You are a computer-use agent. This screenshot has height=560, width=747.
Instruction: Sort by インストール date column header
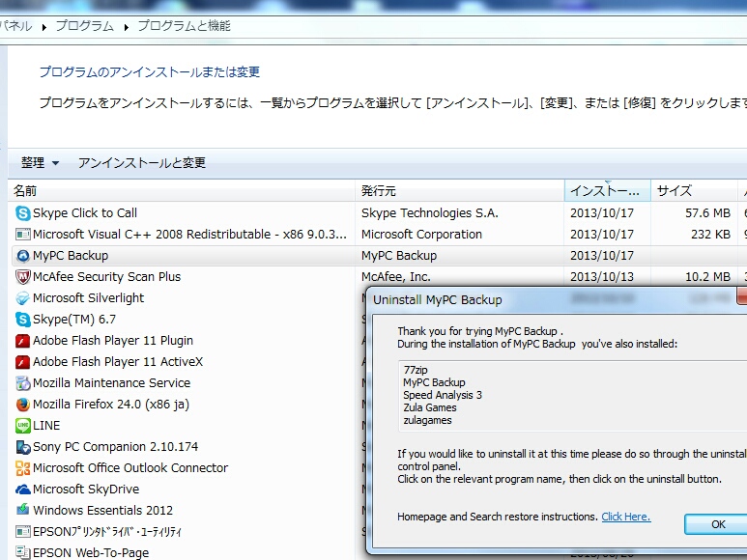[x=608, y=191]
